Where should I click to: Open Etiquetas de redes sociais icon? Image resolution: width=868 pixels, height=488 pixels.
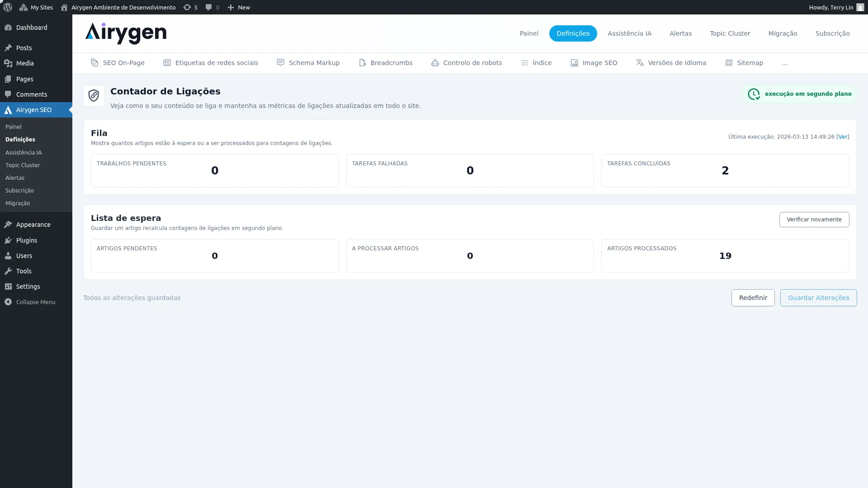[x=167, y=63]
